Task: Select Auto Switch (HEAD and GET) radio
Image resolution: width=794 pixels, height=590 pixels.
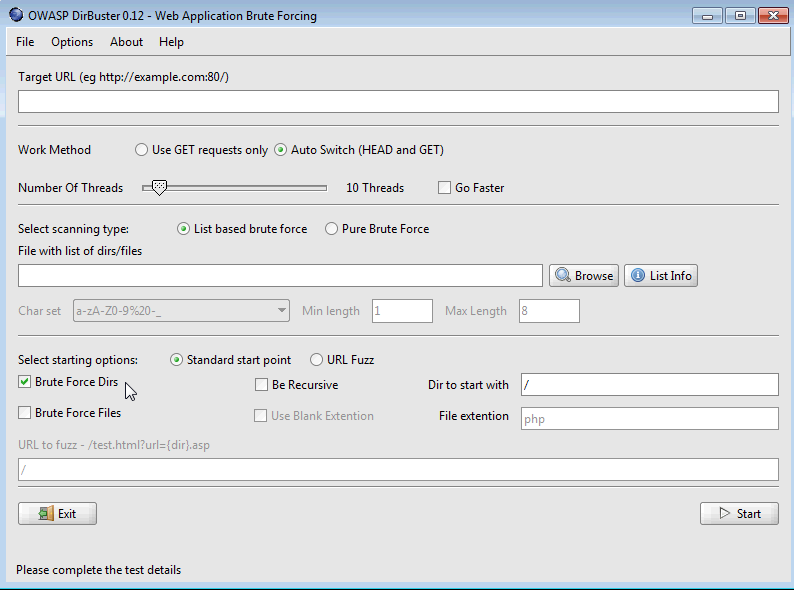Action: [280, 150]
